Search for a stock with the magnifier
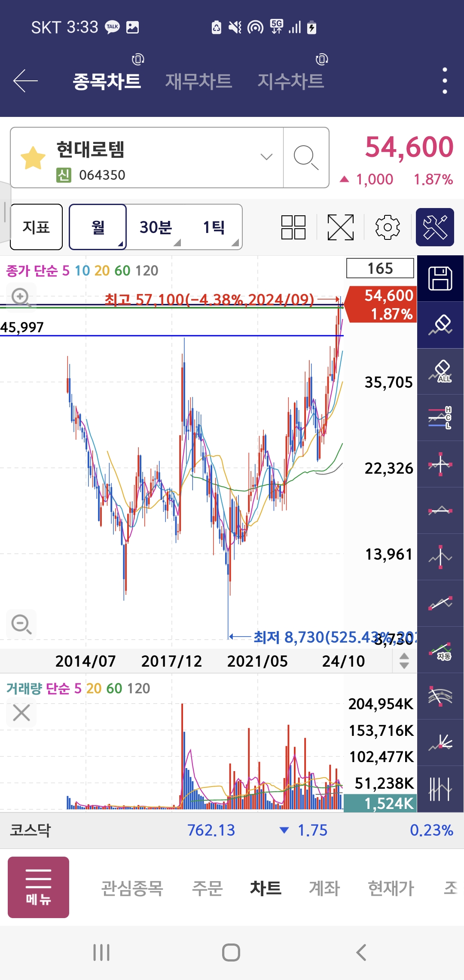 306,158
